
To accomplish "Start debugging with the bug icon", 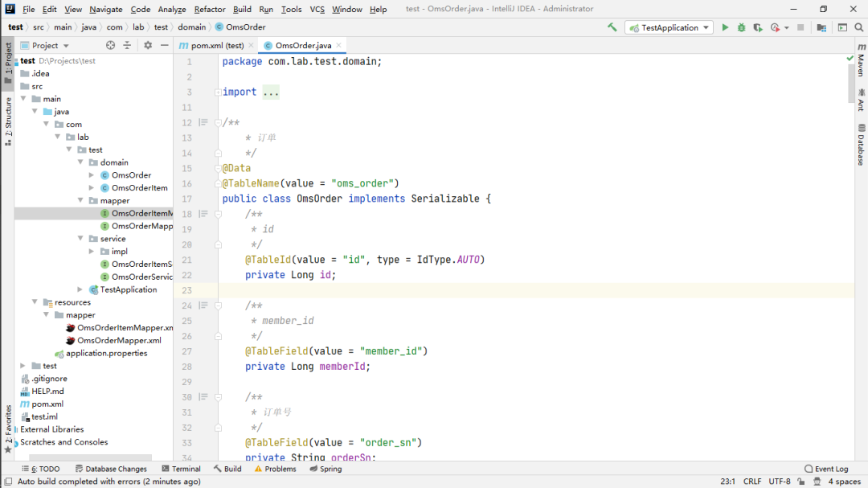I will tap(741, 27).
